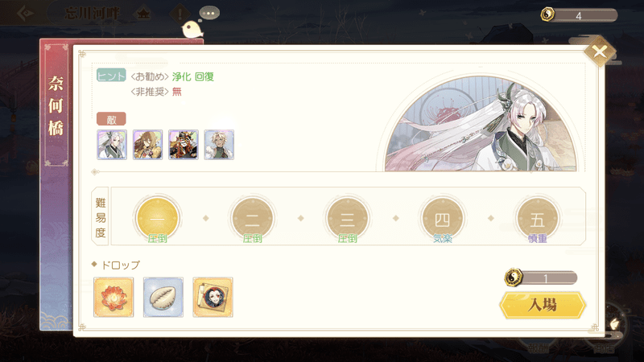This screenshot has height=362, width=644.
Task: Click the 入場 enter button
Action: [543, 305]
